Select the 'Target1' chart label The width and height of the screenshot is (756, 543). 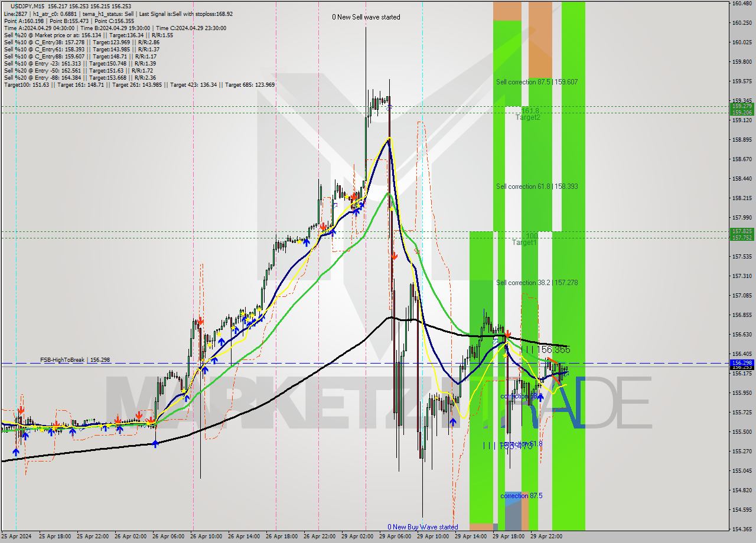pos(524,243)
